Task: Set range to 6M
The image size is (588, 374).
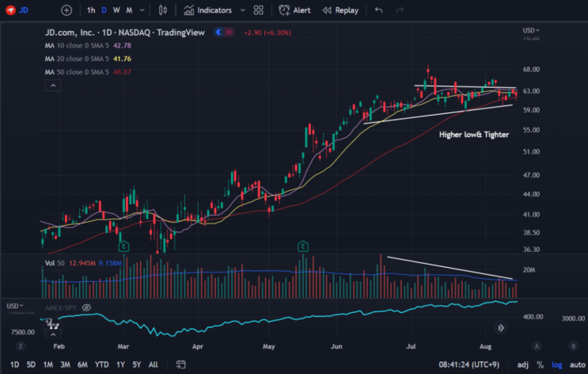Action: pyautogui.click(x=82, y=364)
